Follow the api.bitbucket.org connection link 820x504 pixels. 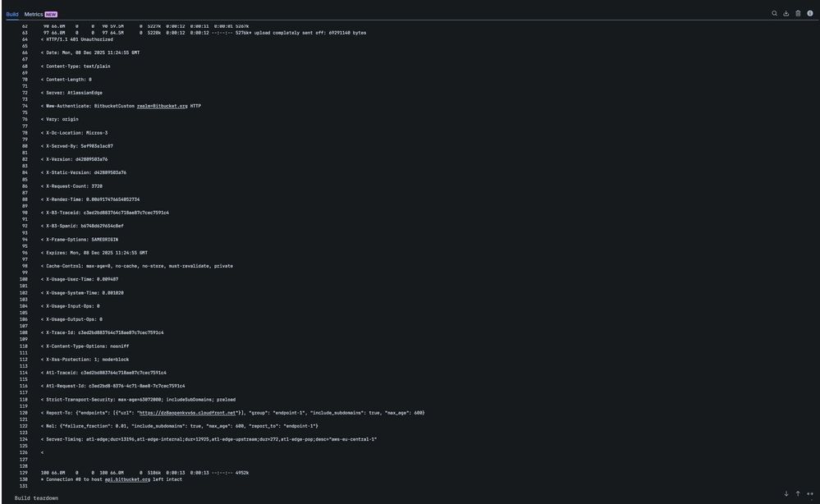[127, 479]
